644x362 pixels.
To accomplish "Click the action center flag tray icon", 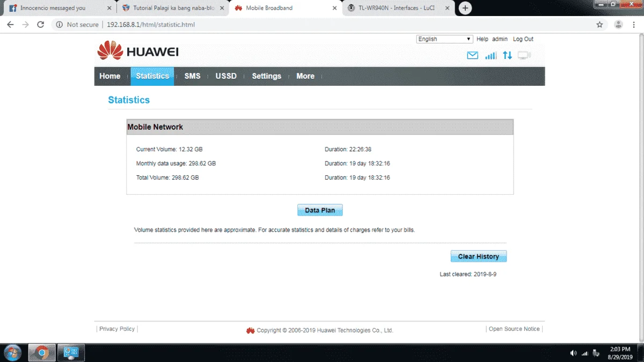I will pyautogui.click(x=596, y=353).
